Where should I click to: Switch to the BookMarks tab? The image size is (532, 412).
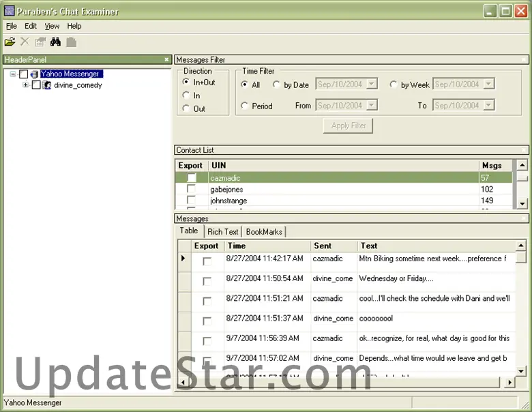tap(264, 232)
